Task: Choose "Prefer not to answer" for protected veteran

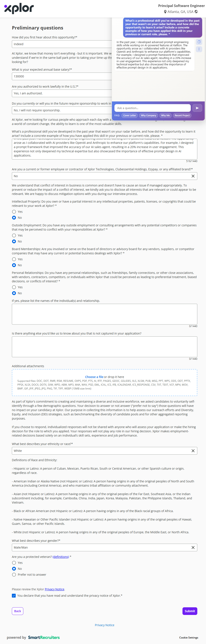Action: click(14, 574)
